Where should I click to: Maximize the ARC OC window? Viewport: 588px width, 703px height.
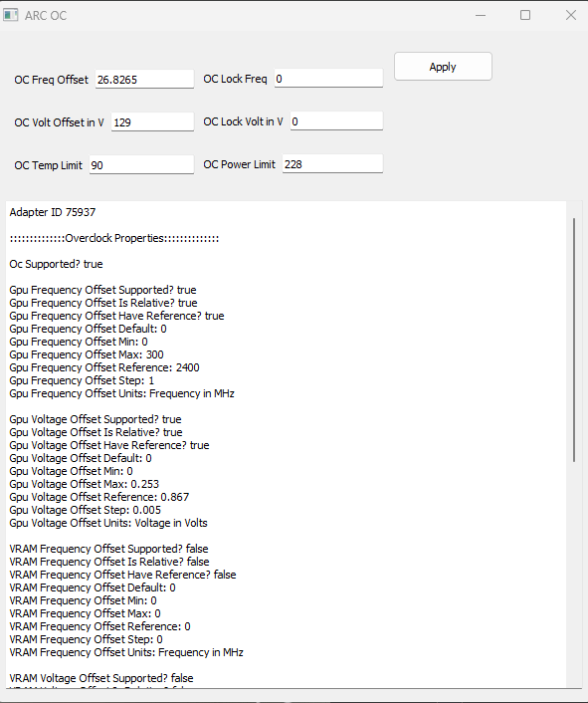pos(525,15)
